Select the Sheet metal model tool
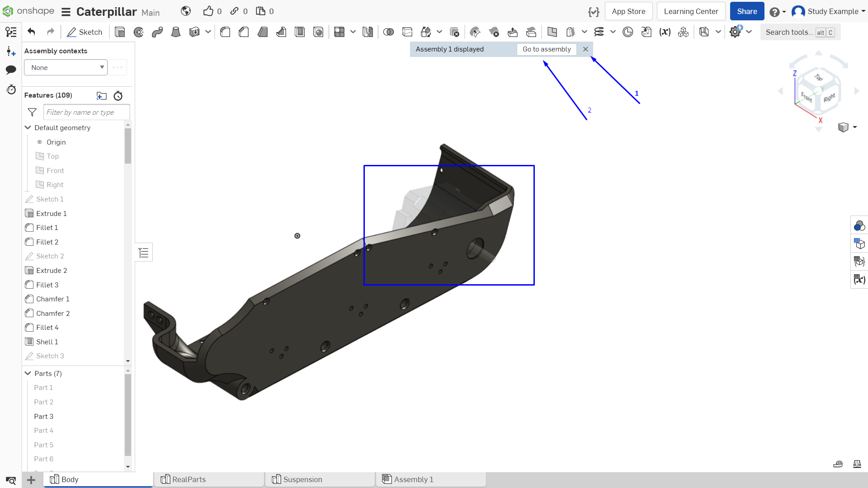The image size is (868, 488). (704, 32)
